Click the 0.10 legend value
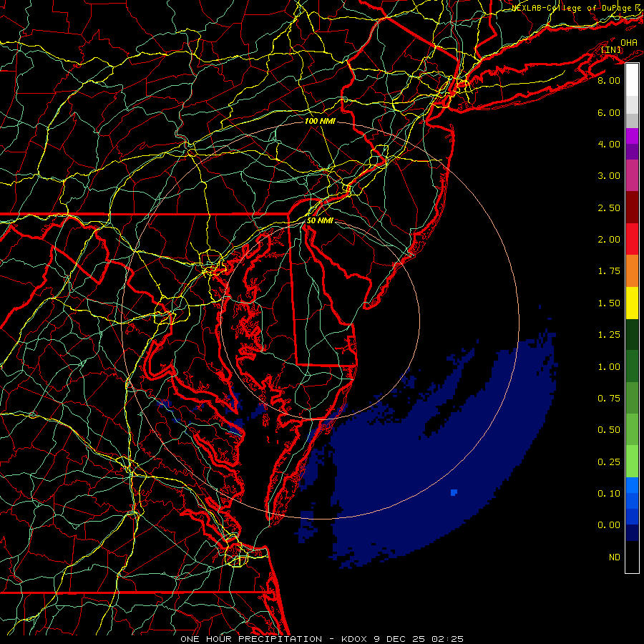644x644 pixels. click(x=609, y=494)
